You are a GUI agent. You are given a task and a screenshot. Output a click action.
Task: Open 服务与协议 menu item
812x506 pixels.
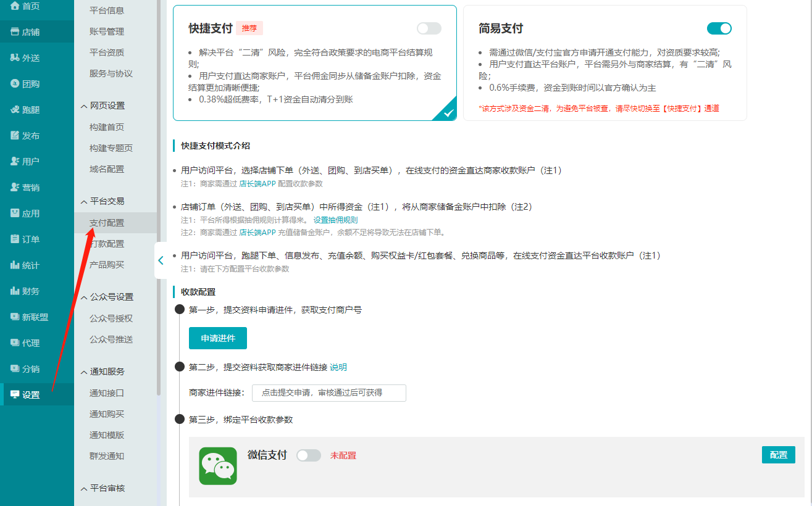click(x=111, y=73)
